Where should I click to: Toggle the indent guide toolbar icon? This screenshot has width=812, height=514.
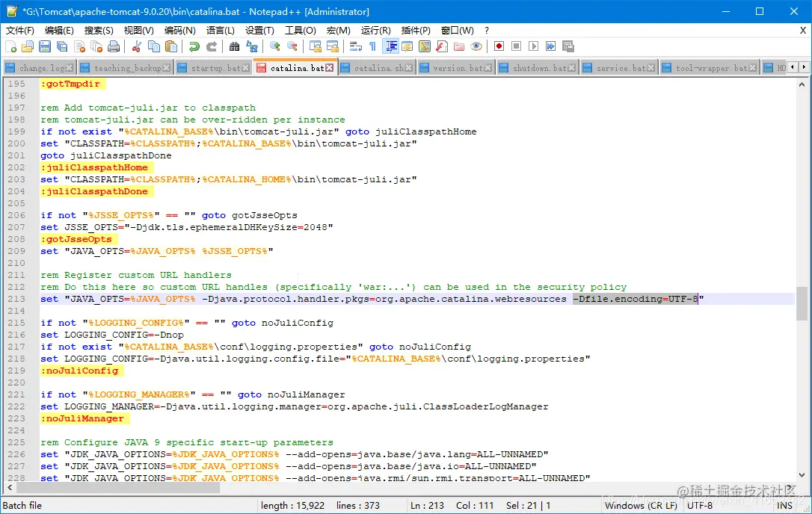[390, 46]
